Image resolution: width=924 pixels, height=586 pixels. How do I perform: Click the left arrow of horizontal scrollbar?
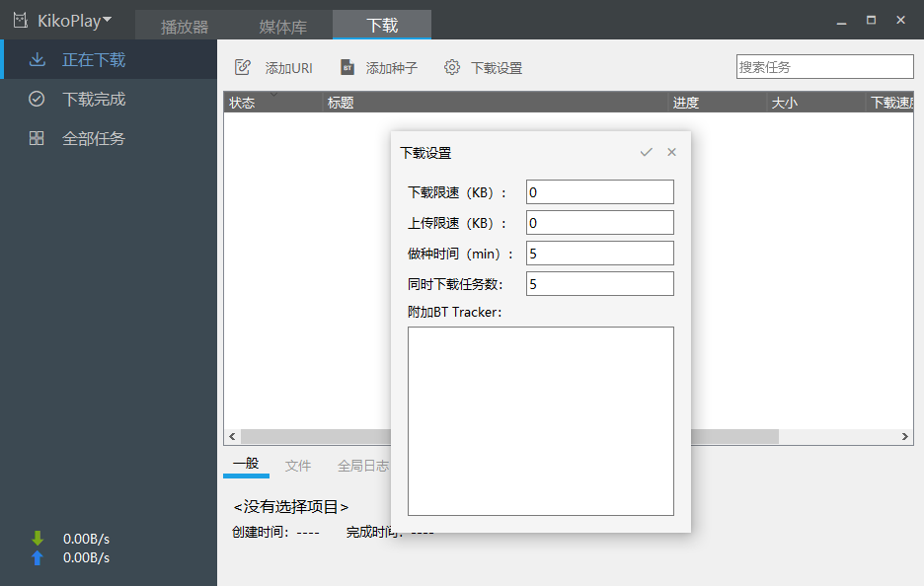[232, 436]
